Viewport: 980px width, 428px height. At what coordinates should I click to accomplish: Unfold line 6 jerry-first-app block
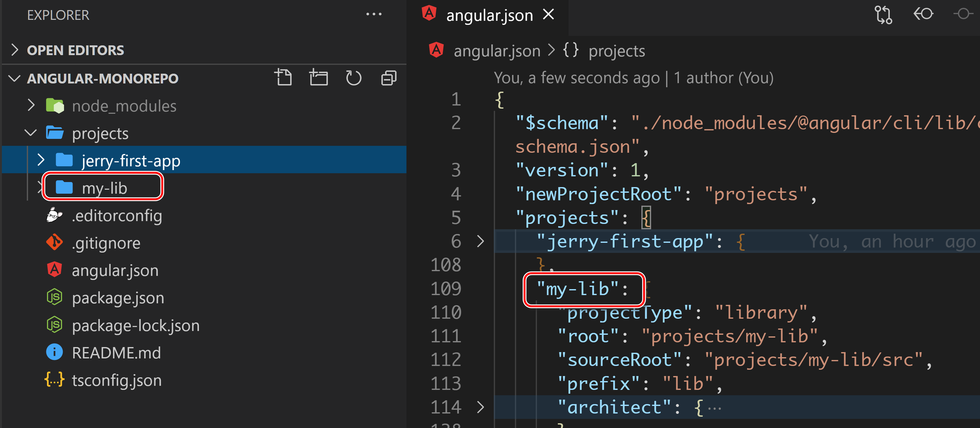point(481,241)
